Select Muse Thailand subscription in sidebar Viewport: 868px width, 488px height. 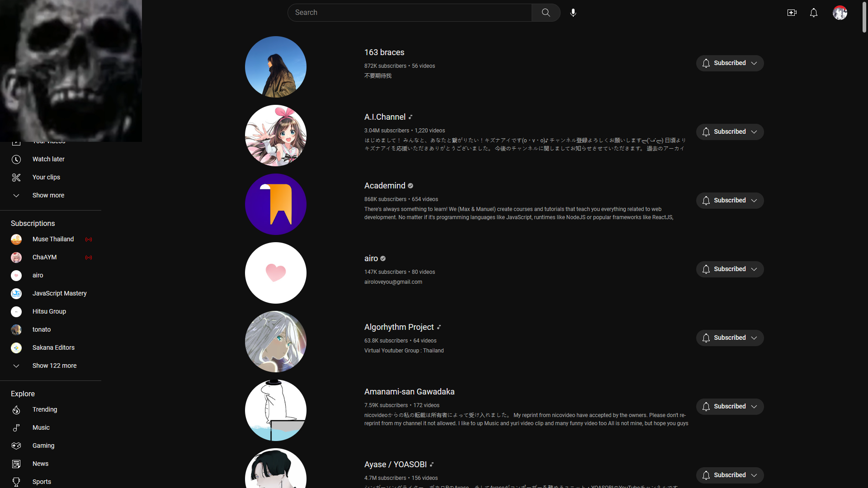[x=53, y=239]
